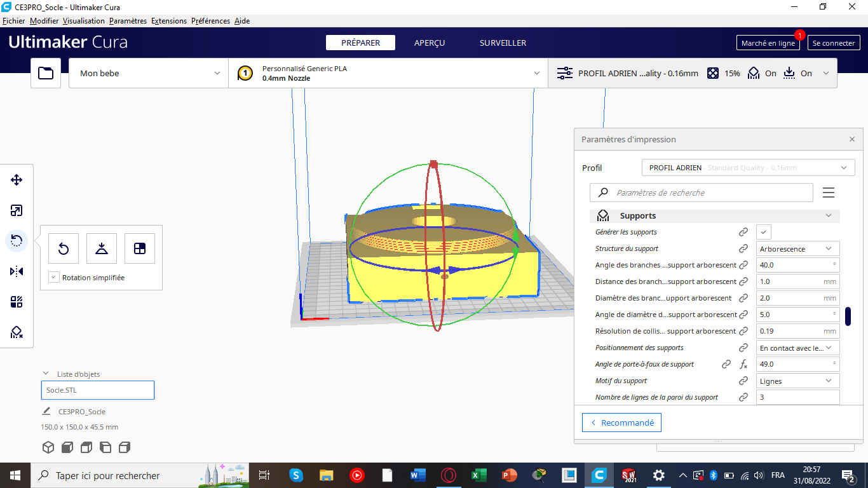868x488 pixels.
Task: Switch to the right side view cube
Action: click(125, 447)
